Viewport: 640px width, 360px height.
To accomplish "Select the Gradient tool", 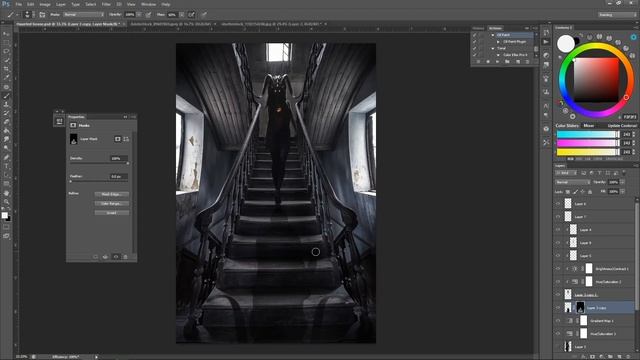I will coord(6,131).
